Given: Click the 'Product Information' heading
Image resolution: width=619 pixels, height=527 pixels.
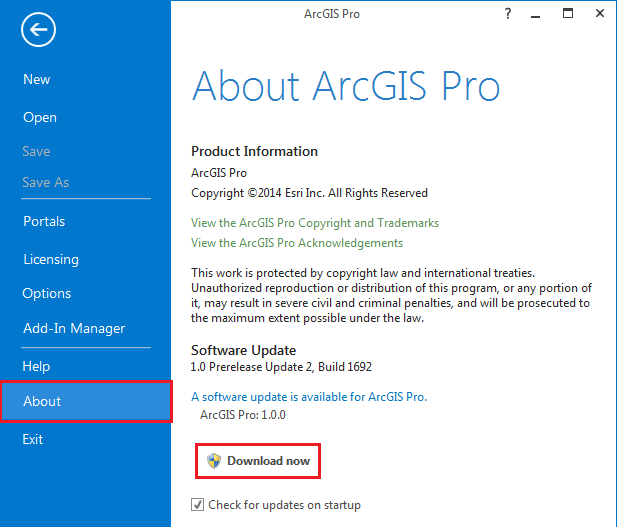Looking at the screenshot, I should pyautogui.click(x=254, y=151).
